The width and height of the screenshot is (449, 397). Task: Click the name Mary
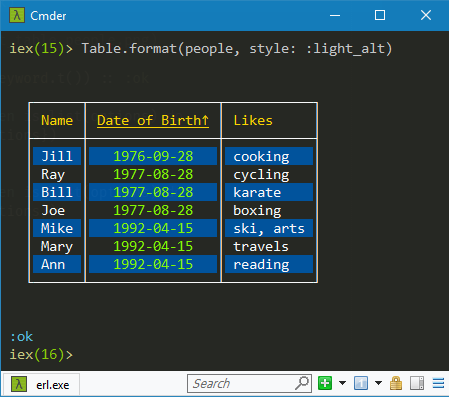pyautogui.click(x=57, y=247)
